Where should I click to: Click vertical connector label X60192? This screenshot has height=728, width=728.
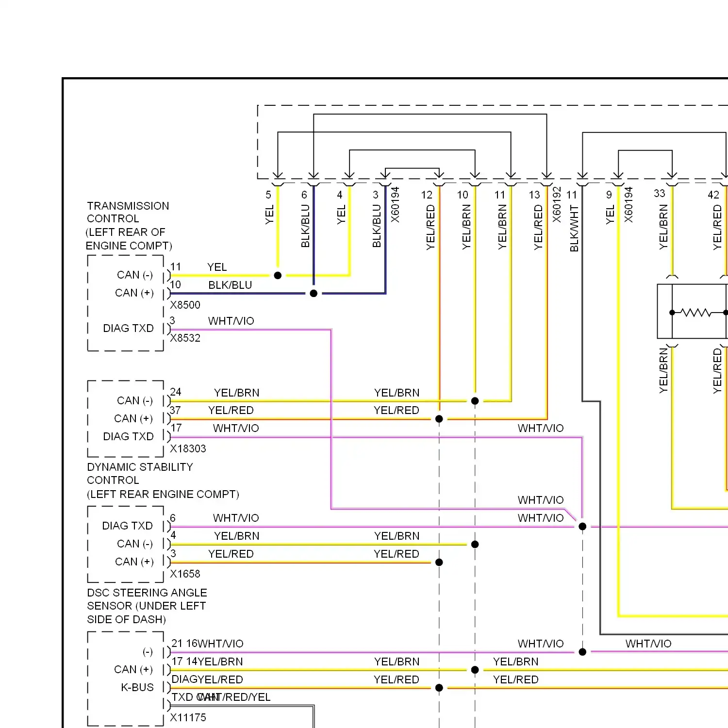(557, 205)
